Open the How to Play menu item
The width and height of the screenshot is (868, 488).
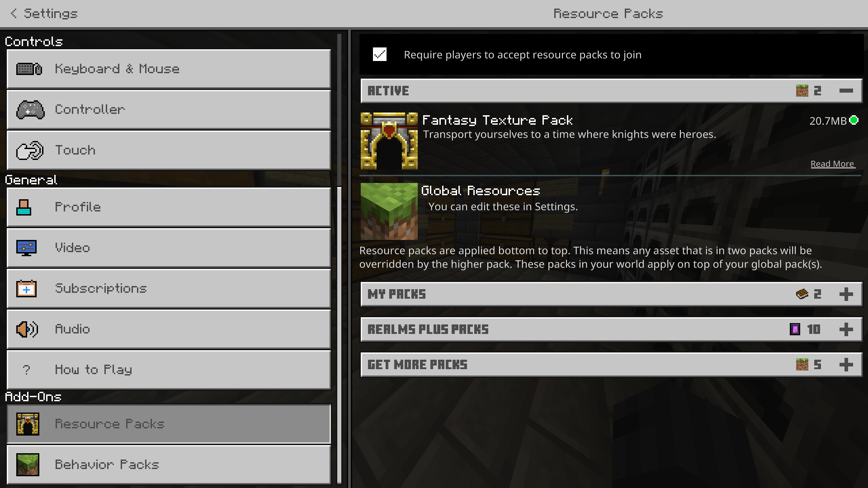coord(169,370)
